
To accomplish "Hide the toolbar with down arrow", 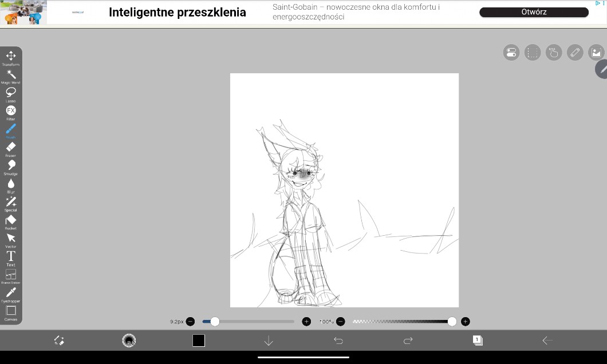I will 269,341.
